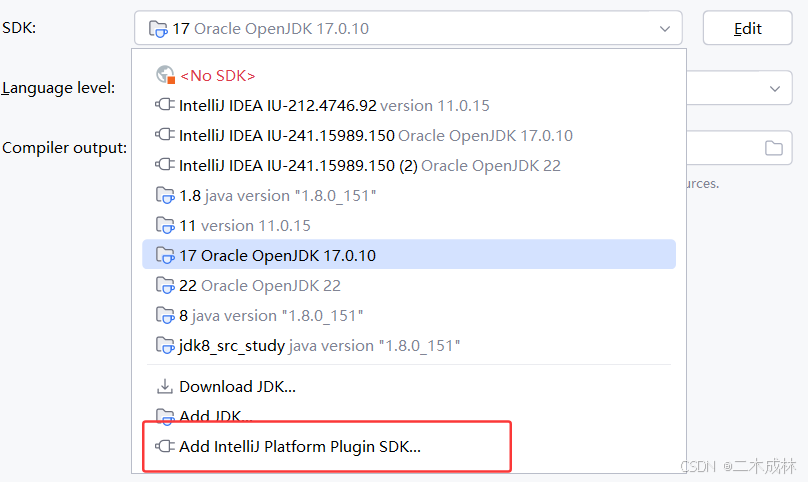808x482 pixels.
Task: Click JDK folder icon of 22 entry
Action: tap(165, 286)
